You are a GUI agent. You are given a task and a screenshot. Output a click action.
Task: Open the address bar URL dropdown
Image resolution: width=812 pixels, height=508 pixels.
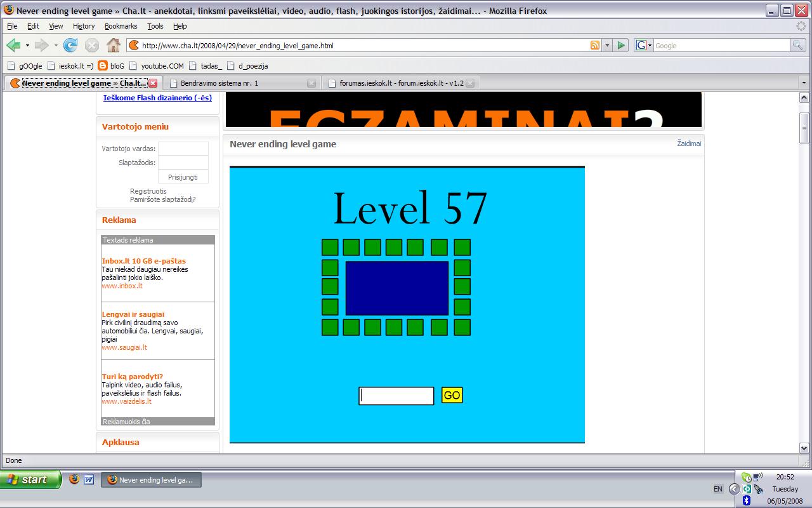pyautogui.click(x=607, y=45)
